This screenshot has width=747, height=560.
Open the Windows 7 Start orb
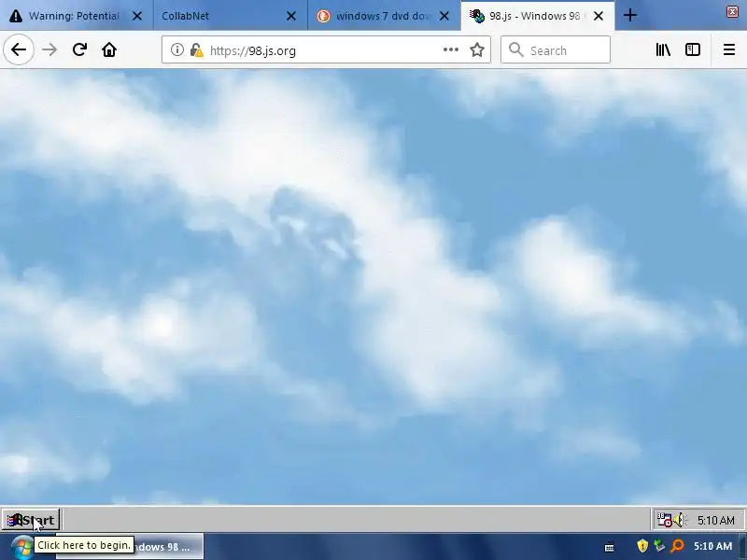pyautogui.click(x=21, y=547)
